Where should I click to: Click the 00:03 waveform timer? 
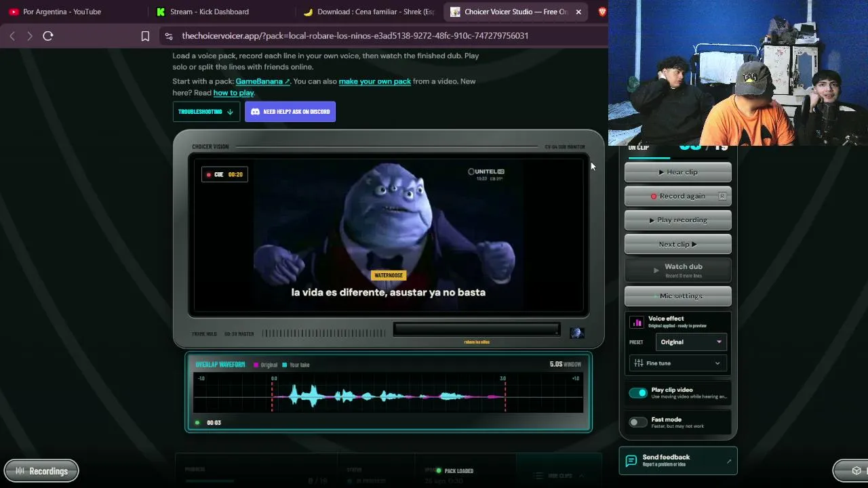coord(214,423)
